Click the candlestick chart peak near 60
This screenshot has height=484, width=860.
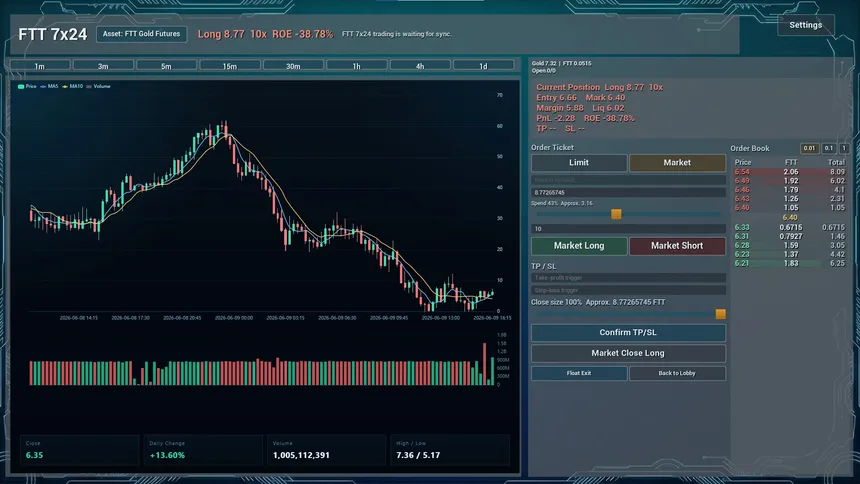224,128
